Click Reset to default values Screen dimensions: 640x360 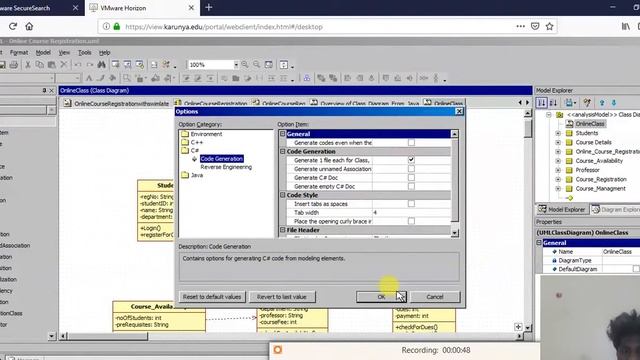point(212,297)
